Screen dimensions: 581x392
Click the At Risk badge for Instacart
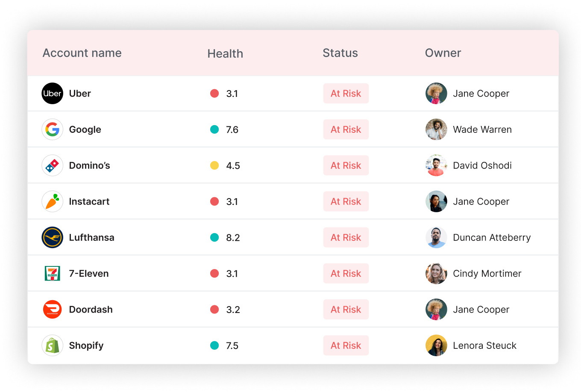coord(346,202)
